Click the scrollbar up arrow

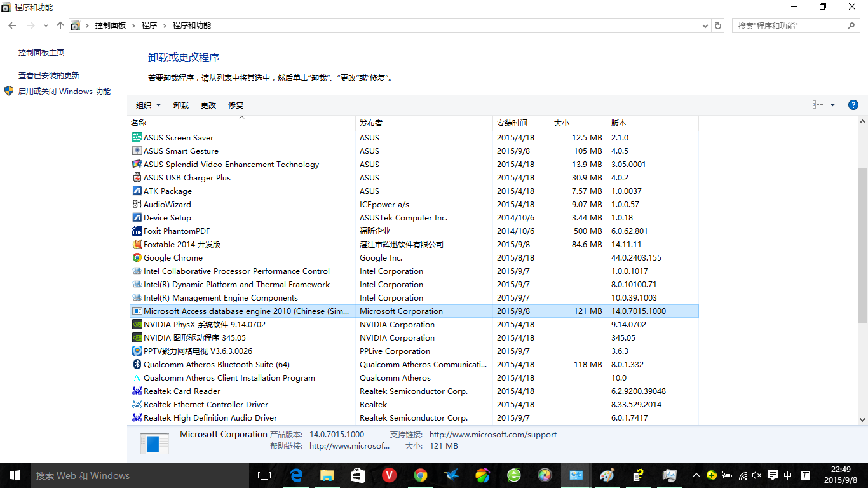point(862,121)
